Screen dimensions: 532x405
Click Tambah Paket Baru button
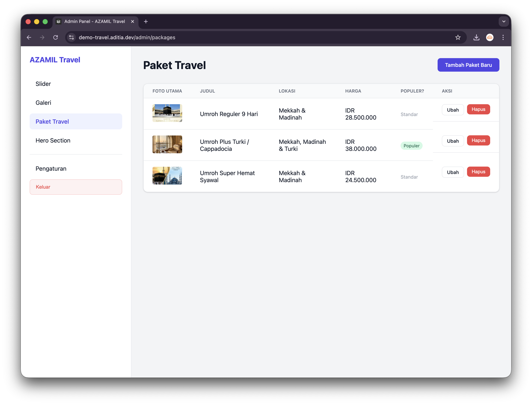pos(468,65)
